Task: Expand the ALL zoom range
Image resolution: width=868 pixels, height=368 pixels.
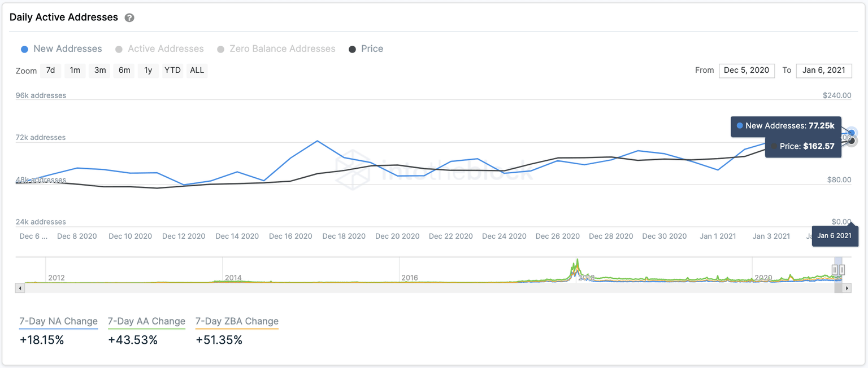Action: [197, 70]
